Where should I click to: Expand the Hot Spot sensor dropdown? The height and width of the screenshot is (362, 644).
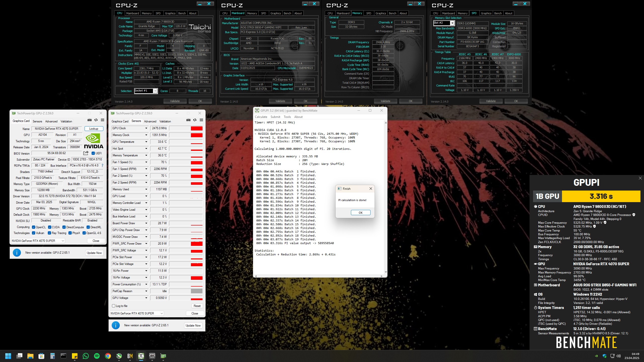click(146, 149)
